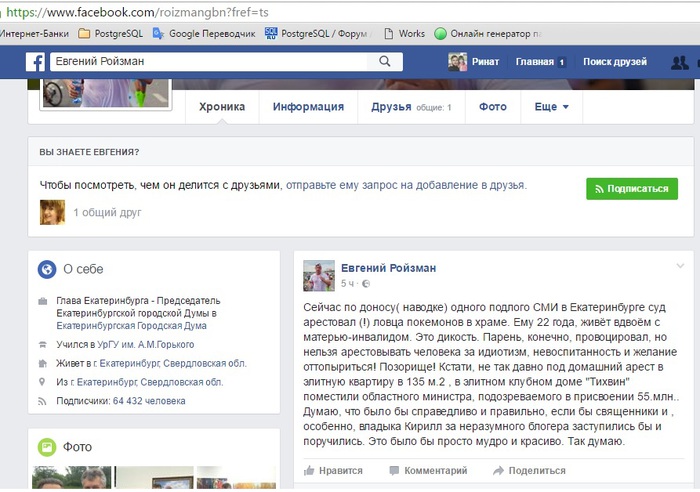Open the Works bookmark
Image resolution: width=700 pixels, height=492 pixels.
(404, 33)
